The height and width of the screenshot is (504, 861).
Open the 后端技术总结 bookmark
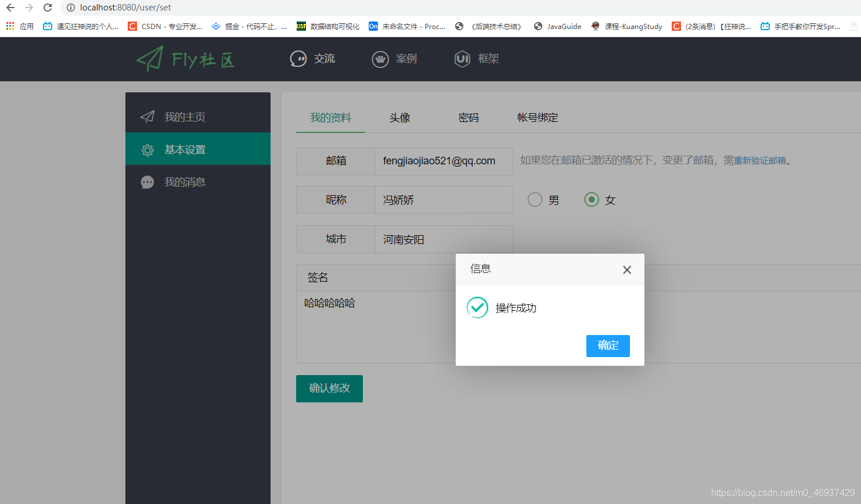point(489,26)
